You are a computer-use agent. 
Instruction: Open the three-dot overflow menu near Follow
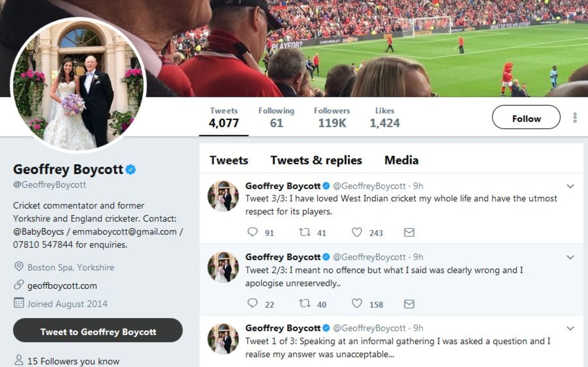point(574,117)
